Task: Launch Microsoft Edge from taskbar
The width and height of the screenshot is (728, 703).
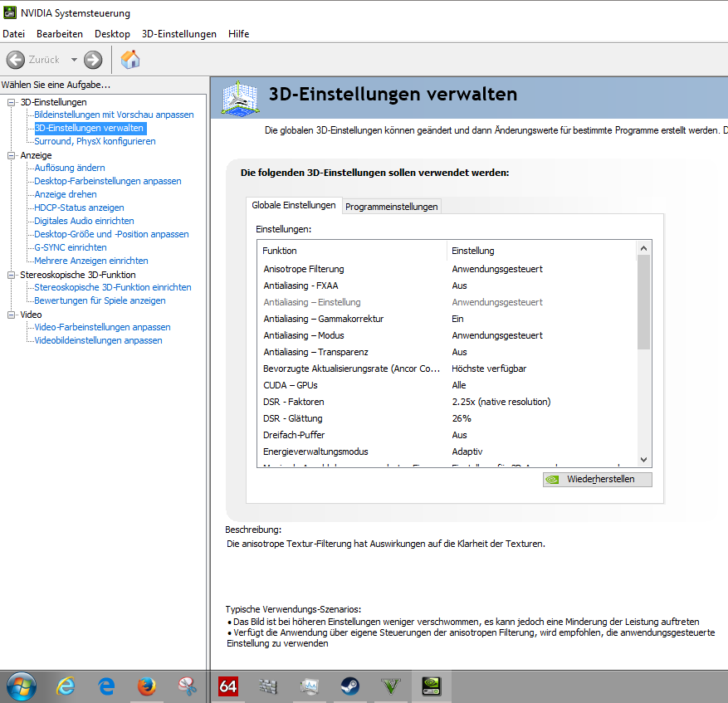Action: (106, 686)
